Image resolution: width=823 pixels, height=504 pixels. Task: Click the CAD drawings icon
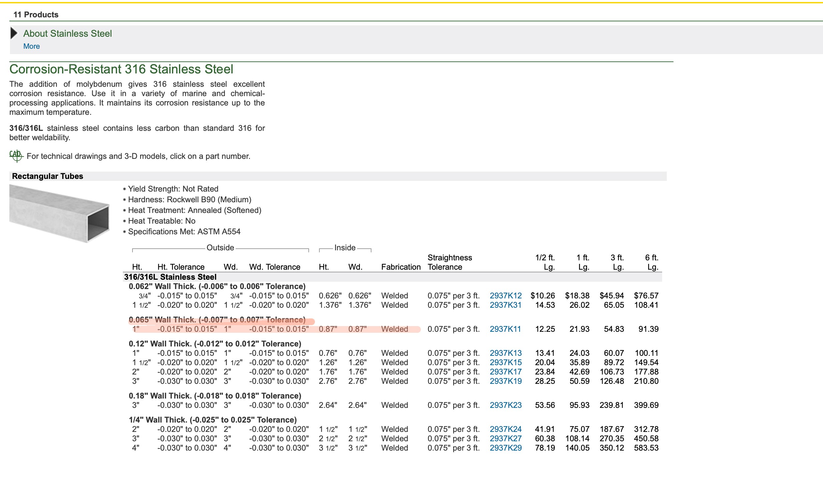point(16,156)
